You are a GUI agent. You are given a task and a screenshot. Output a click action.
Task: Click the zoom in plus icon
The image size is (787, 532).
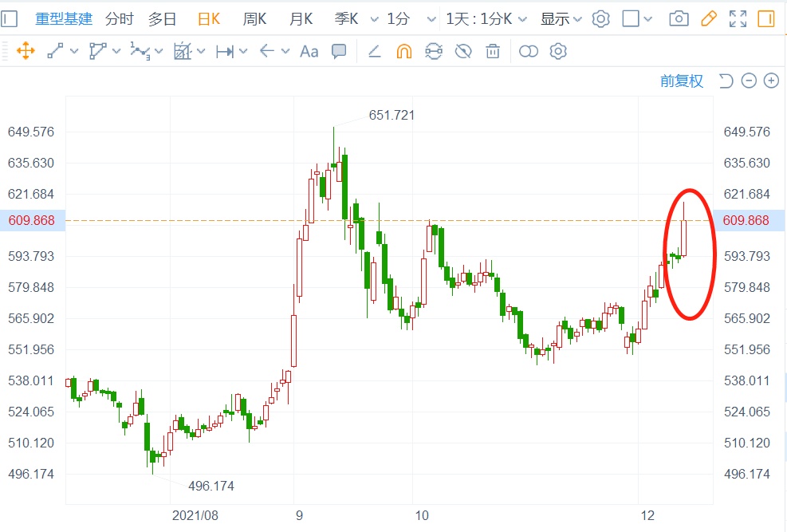(x=771, y=81)
